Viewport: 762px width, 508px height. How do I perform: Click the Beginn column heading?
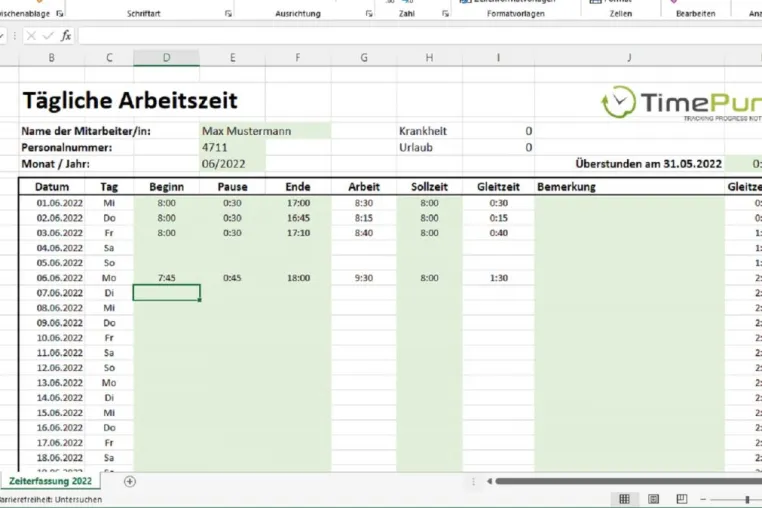click(167, 187)
